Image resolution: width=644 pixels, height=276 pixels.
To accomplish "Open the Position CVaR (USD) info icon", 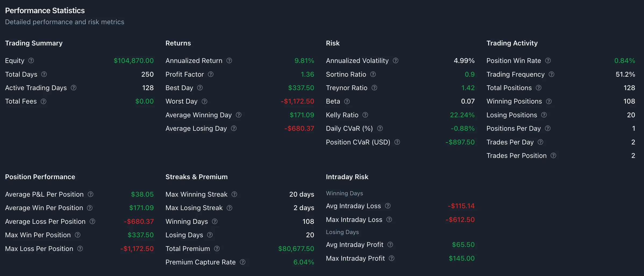I will click(x=397, y=142).
